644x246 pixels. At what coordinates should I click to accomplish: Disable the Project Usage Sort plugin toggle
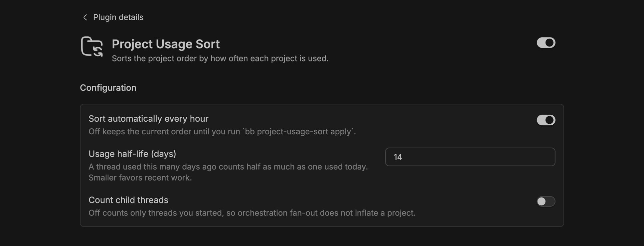tap(546, 43)
